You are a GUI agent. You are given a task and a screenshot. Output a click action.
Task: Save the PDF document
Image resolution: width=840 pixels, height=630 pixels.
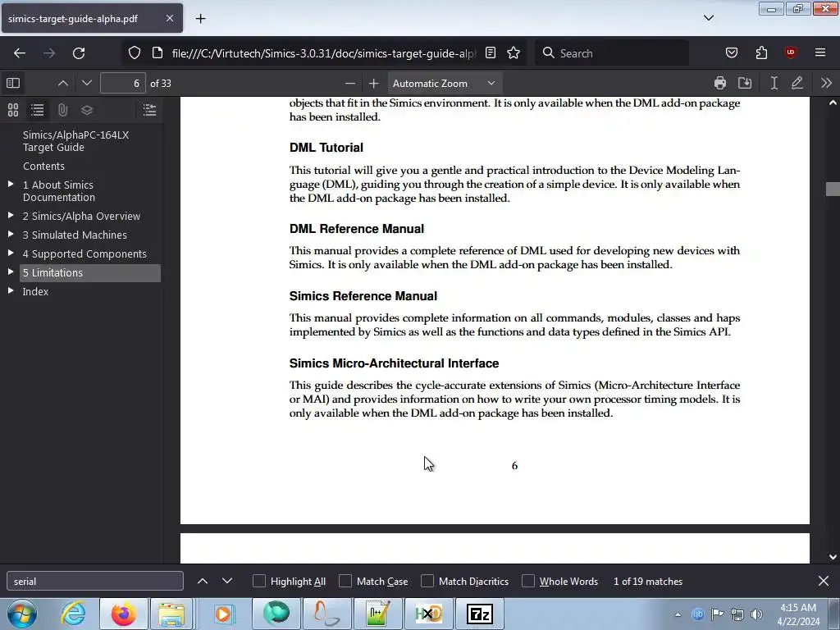pyautogui.click(x=745, y=83)
